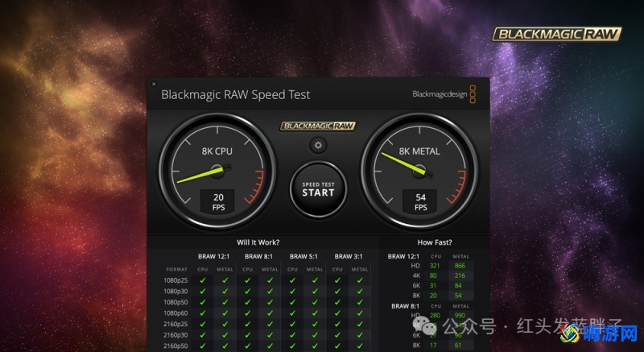Select the 990 BRAW 8:1 HD METAL value
Screen dimensions: 644x352
(460, 316)
